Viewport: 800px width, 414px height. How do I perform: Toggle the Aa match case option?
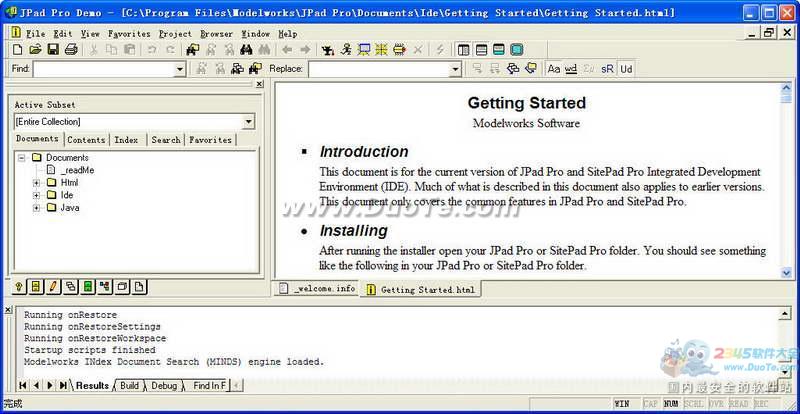pyautogui.click(x=554, y=69)
